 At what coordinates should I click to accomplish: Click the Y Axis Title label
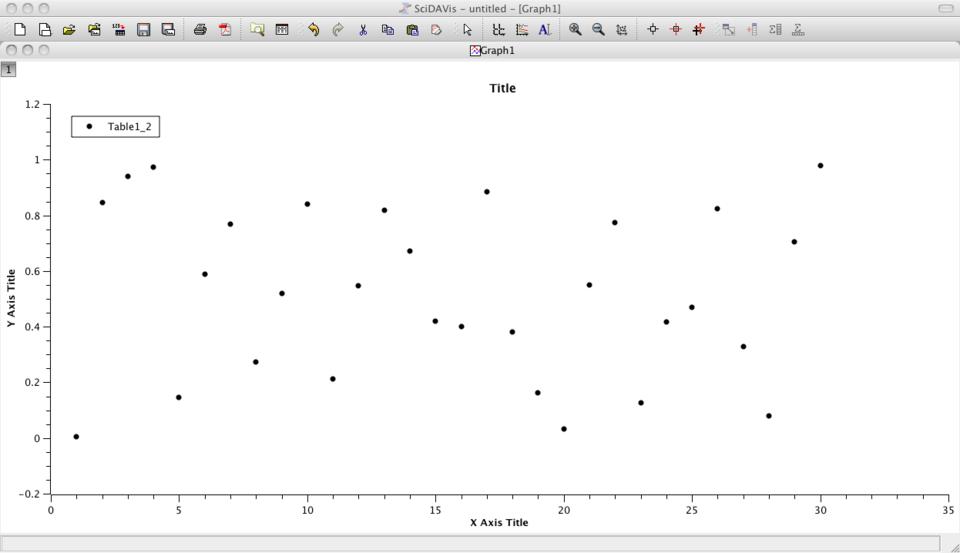click(x=11, y=298)
